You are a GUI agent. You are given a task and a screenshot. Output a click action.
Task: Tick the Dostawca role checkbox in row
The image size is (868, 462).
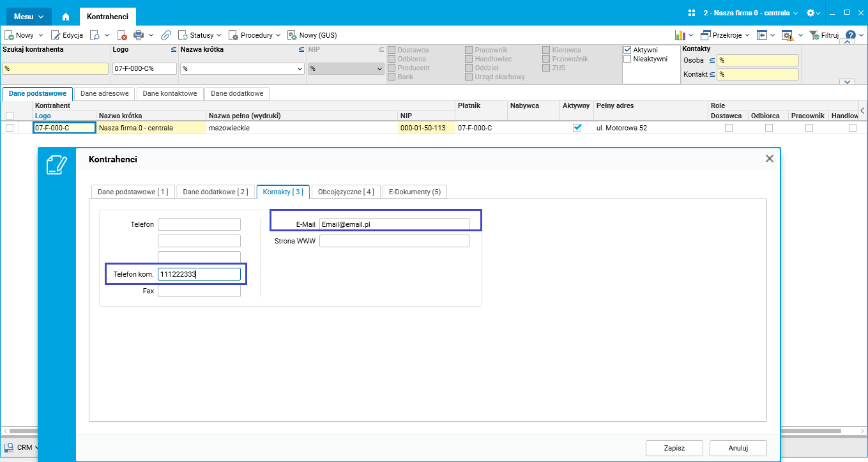point(729,128)
